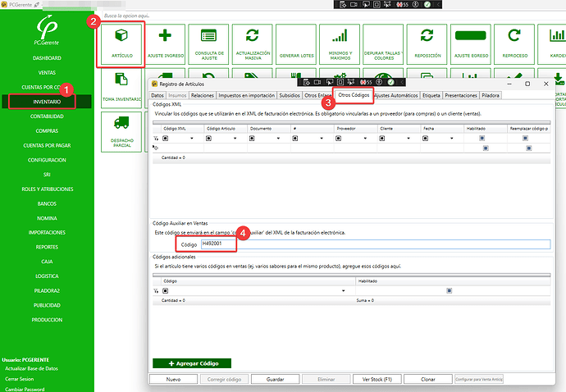This screenshot has width=566, height=392.
Task: Open the Artículo module tile
Action: pyautogui.click(x=121, y=44)
